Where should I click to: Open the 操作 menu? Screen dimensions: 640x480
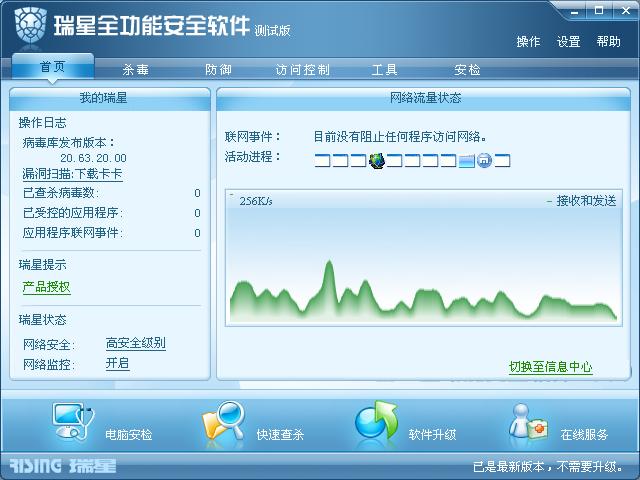point(528,42)
